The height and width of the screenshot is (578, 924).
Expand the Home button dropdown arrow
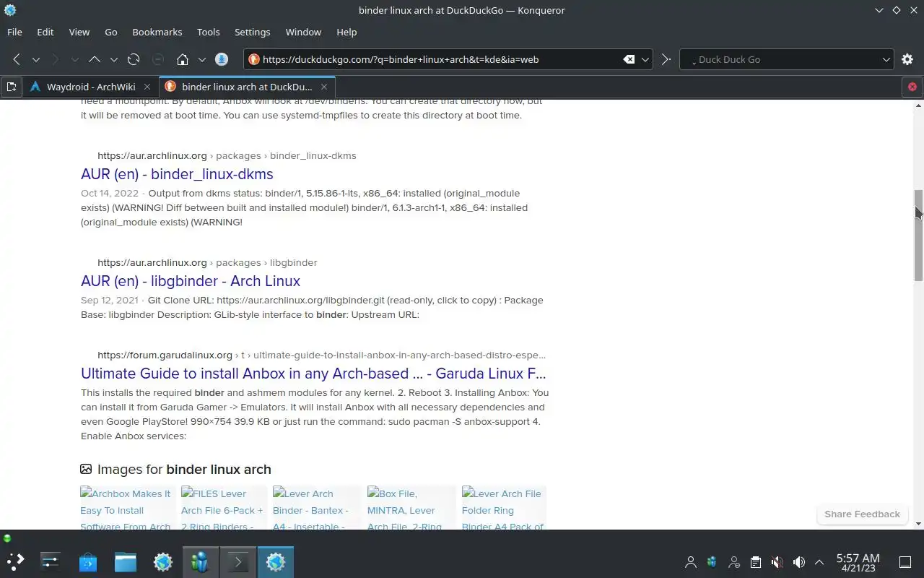201,59
